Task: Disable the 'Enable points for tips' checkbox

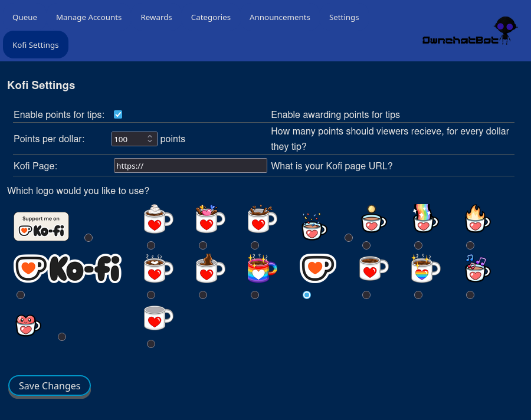Action: point(118,114)
